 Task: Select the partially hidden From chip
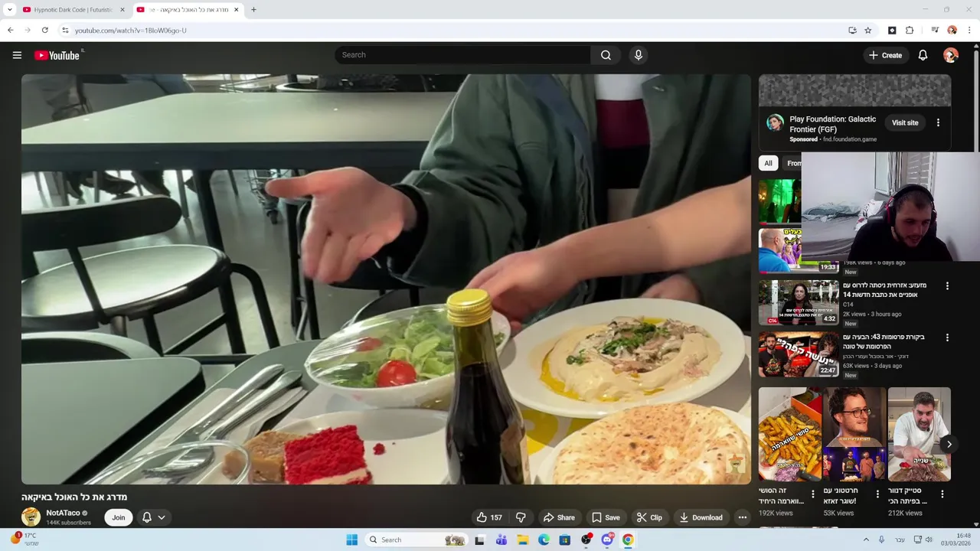pyautogui.click(x=792, y=163)
